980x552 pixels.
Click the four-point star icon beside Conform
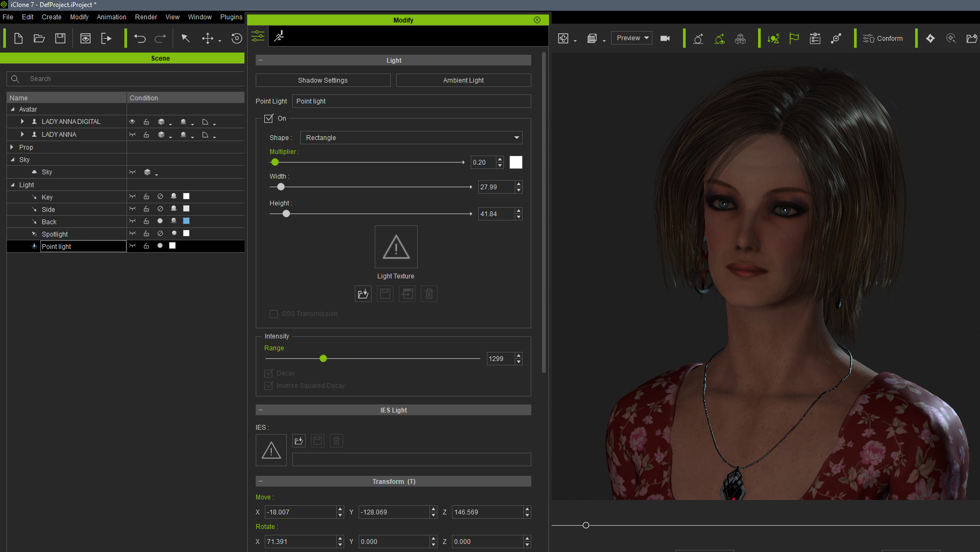click(930, 39)
